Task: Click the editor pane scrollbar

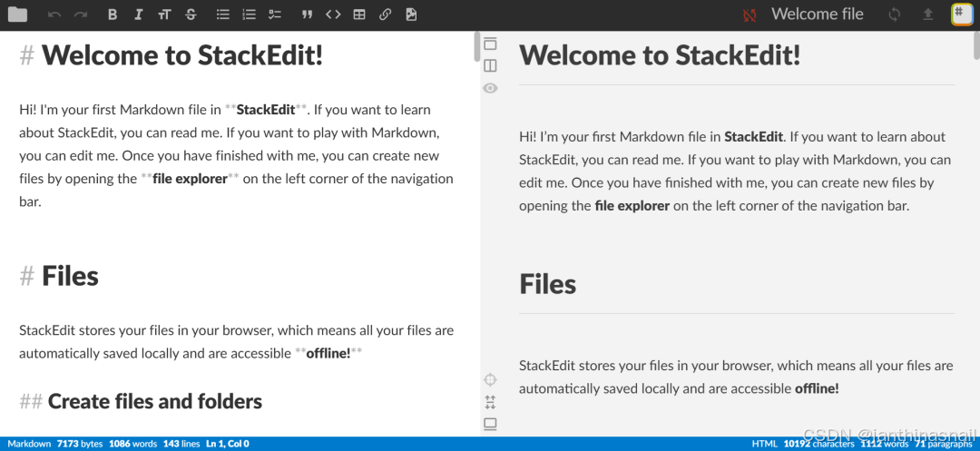Action: pyautogui.click(x=477, y=46)
